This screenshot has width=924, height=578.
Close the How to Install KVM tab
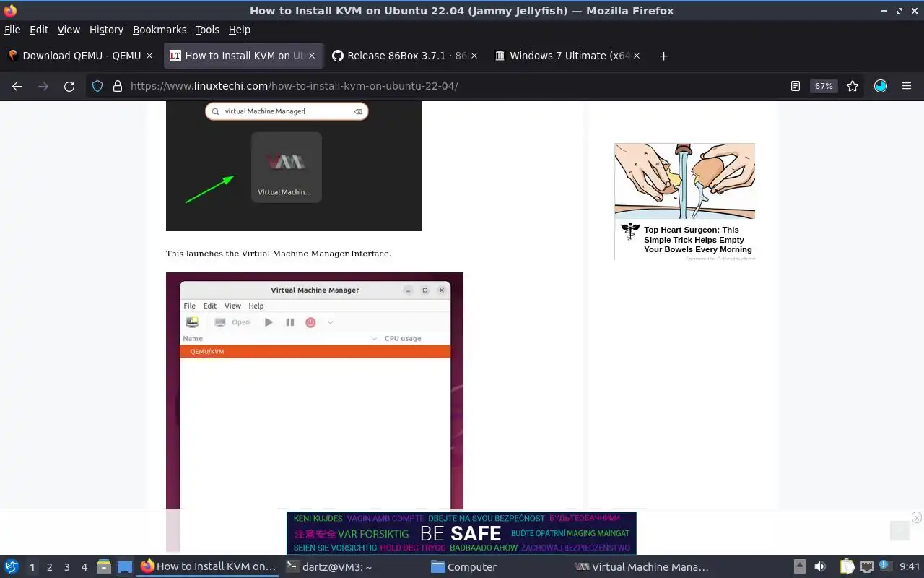[x=313, y=56]
